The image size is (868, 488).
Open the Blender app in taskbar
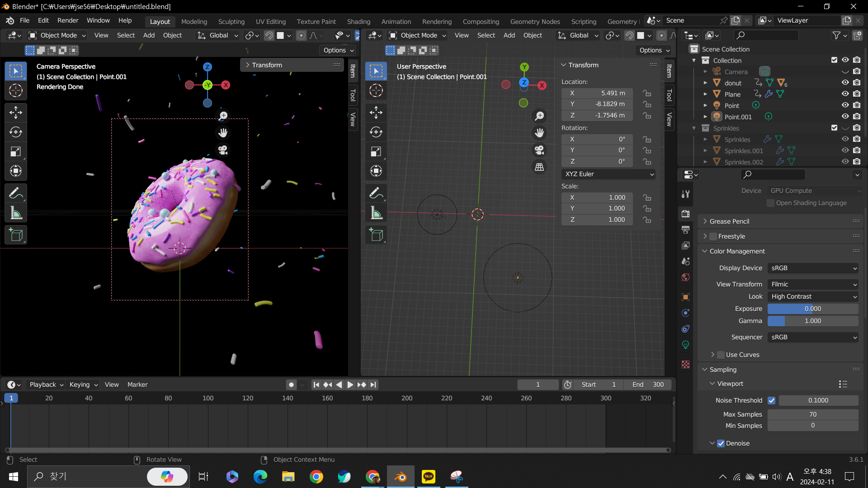(401, 477)
